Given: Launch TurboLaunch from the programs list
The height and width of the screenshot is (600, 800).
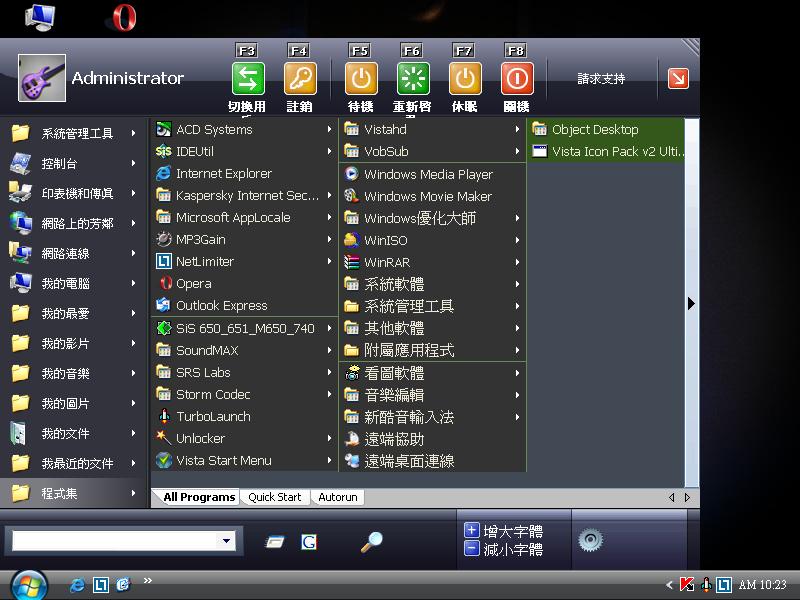Looking at the screenshot, I should tap(245, 416).
